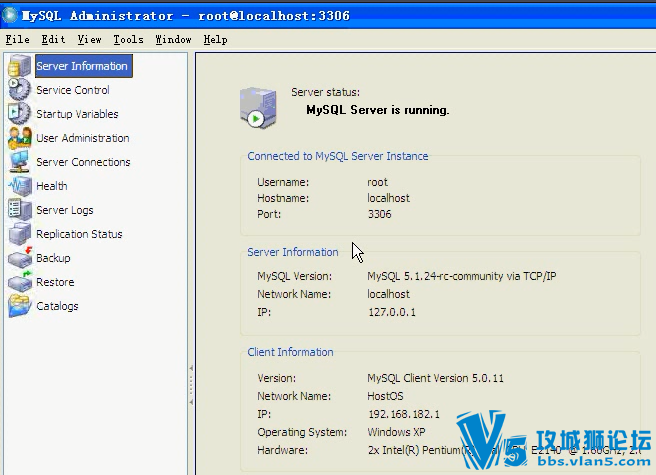Image resolution: width=656 pixels, height=475 pixels.
Task: Open Startup Variables section
Action: [x=77, y=114]
